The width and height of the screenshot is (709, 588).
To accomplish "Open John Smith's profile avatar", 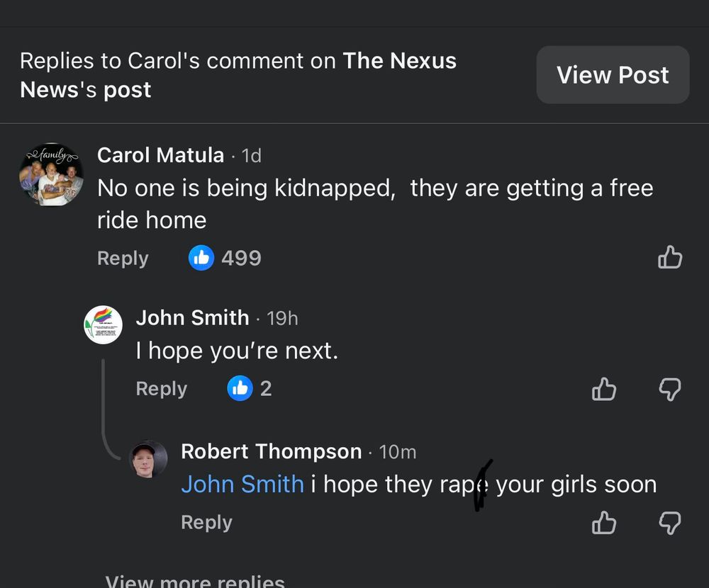I will (104, 325).
